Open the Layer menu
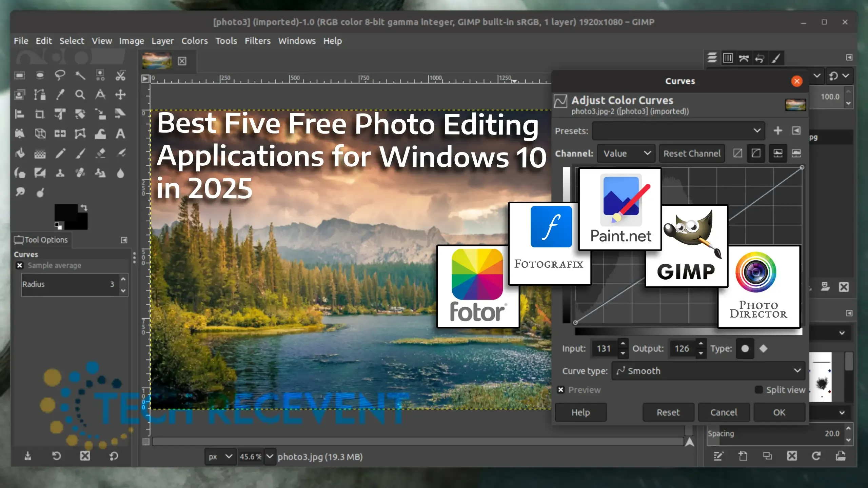 click(162, 41)
